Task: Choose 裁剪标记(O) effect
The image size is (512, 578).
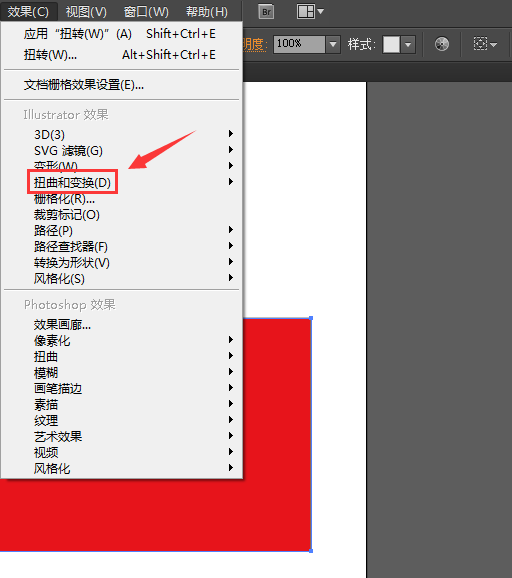Action: pyautogui.click(x=122, y=215)
